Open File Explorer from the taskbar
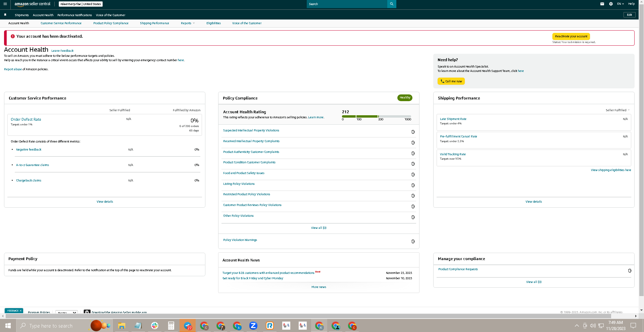Image resolution: width=644 pixels, height=332 pixels. [x=121, y=326]
